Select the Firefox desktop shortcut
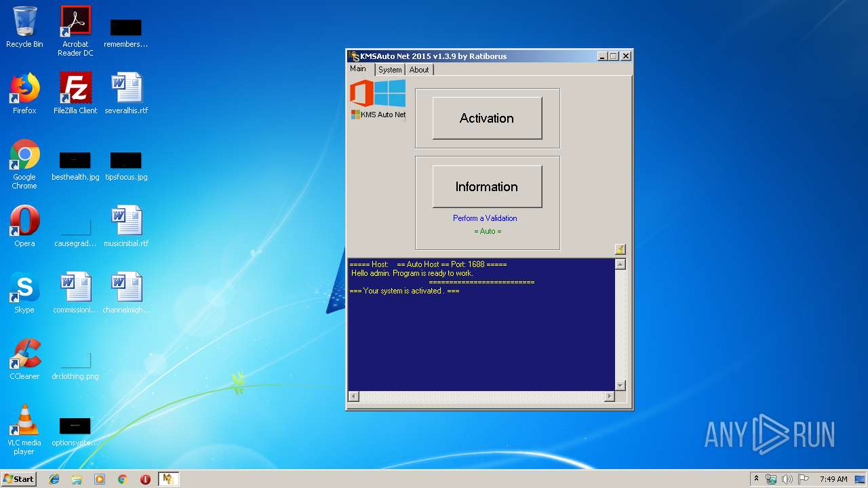 pos(24,94)
